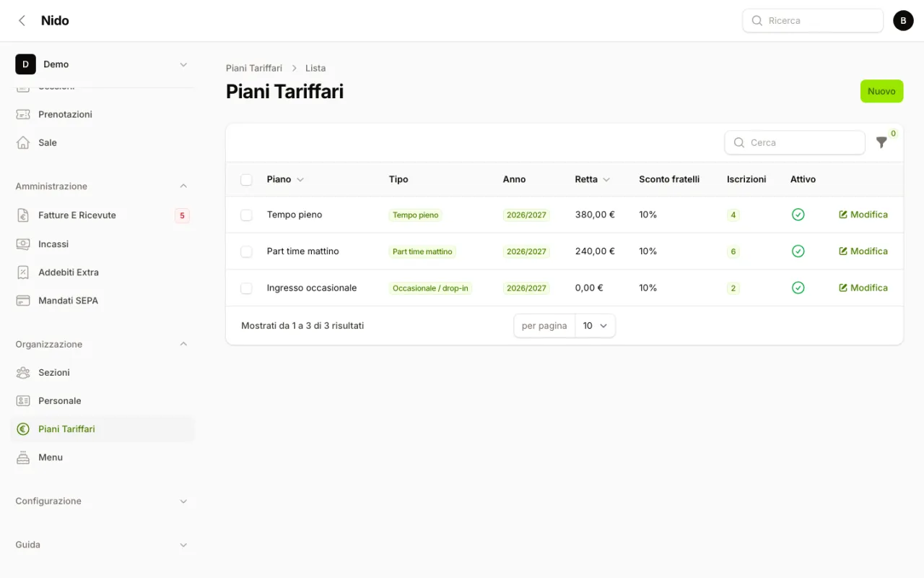The width and height of the screenshot is (924, 578).
Task: Click the Fatture E Ricevute document icon
Action: tap(23, 215)
